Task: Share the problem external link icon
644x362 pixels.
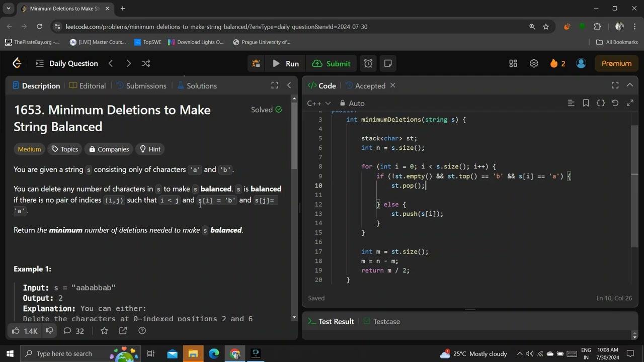Action: pos(123,331)
